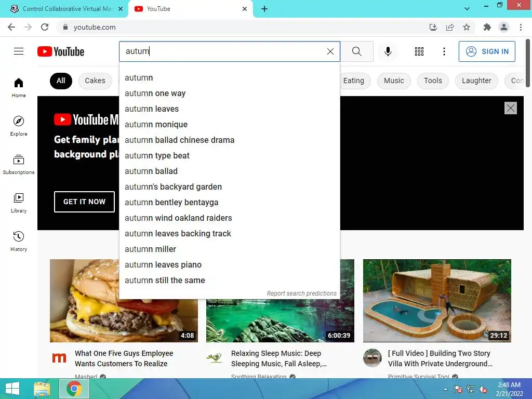Choose suggestion 'autumn's backyard garden'
532x399 pixels.
pyautogui.click(x=229, y=187)
